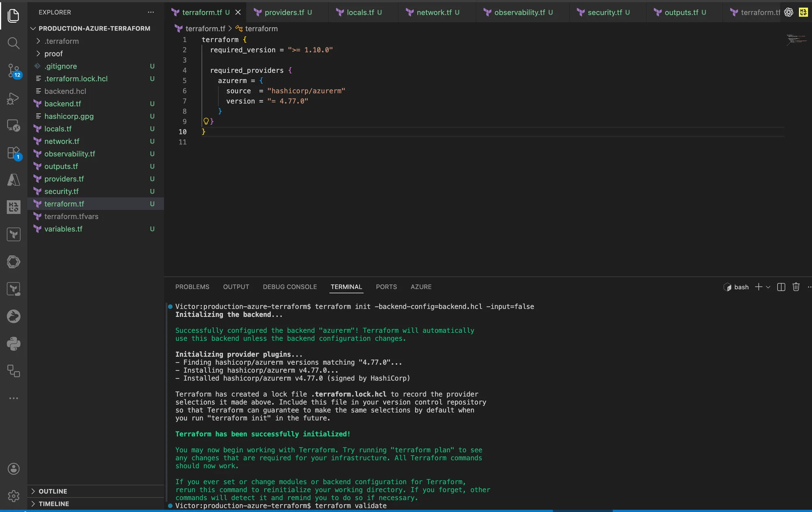812x512 pixels.
Task: Open the Remote Explorer icon
Action: pos(13,126)
